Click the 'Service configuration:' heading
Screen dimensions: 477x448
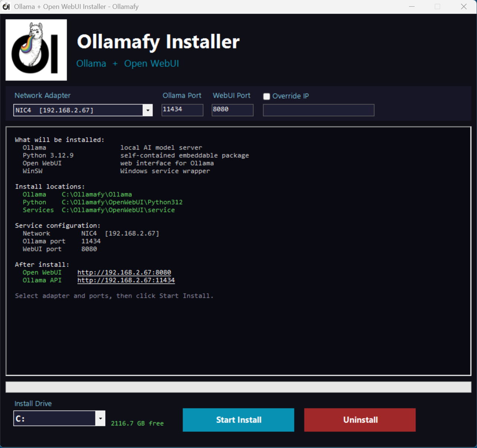[x=58, y=225]
